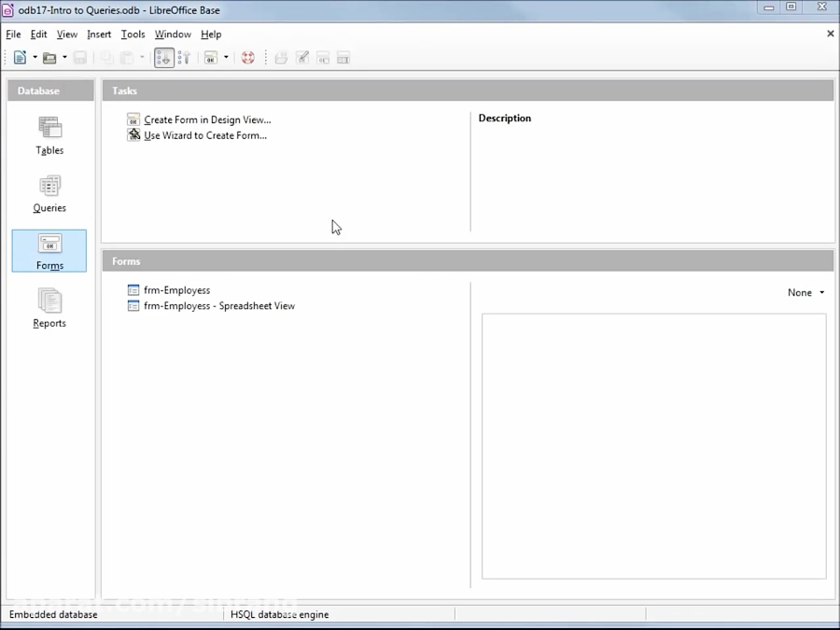Screen dimensions: 840x630
Task: Expand the Open file dropdown arrow
Action: tap(63, 57)
